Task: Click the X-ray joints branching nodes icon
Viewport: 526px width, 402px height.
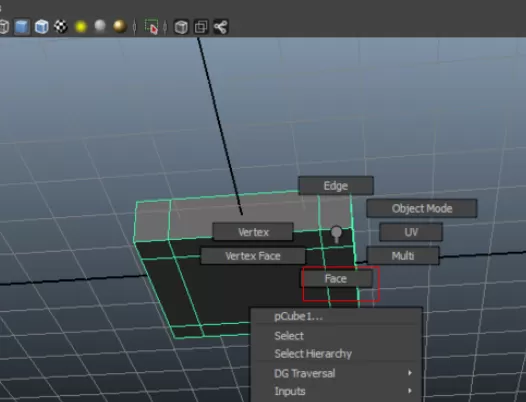Action: pos(221,27)
